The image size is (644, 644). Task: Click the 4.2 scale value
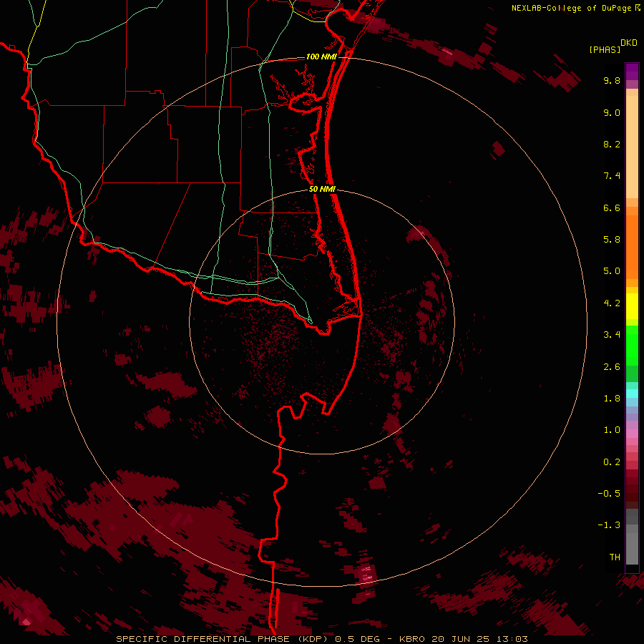tap(612, 303)
